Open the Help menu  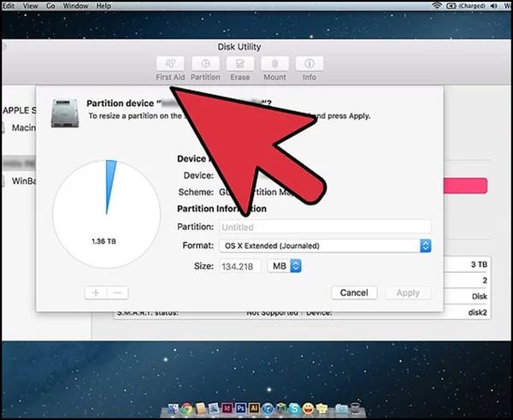pyautogui.click(x=103, y=6)
